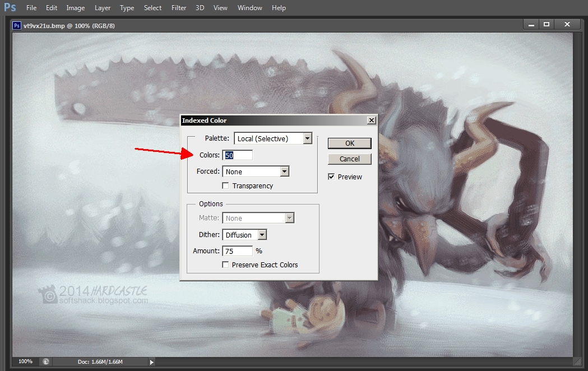This screenshot has height=371, width=588.
Task: Click the 100% zoom level field
Action: (x=25, y=361)
